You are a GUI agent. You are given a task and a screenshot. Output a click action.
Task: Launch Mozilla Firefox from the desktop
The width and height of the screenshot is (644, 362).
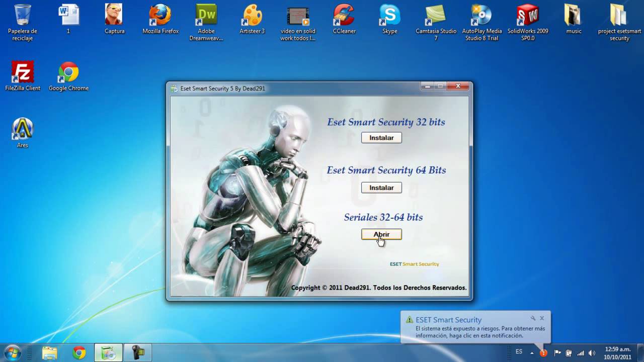pos(160,19)
